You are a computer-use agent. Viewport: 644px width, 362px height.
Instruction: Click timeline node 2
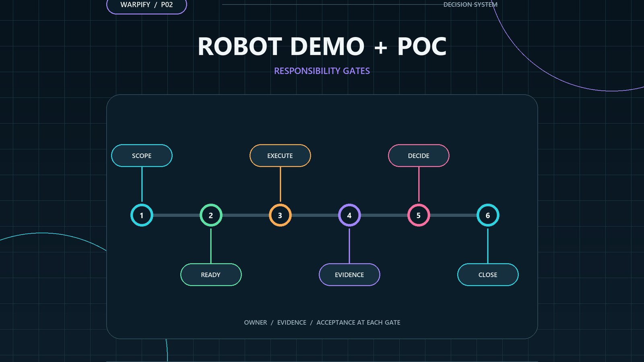tap(211, 215)
